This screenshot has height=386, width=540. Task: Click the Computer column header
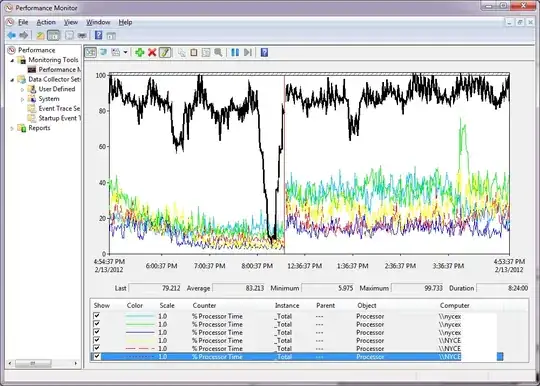[x=455, y=305]
